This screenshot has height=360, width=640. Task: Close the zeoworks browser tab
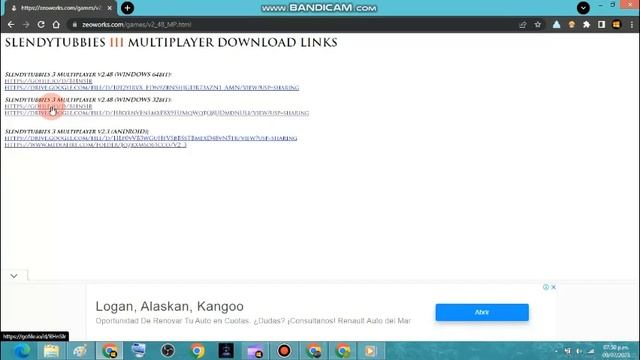[109, 8]
